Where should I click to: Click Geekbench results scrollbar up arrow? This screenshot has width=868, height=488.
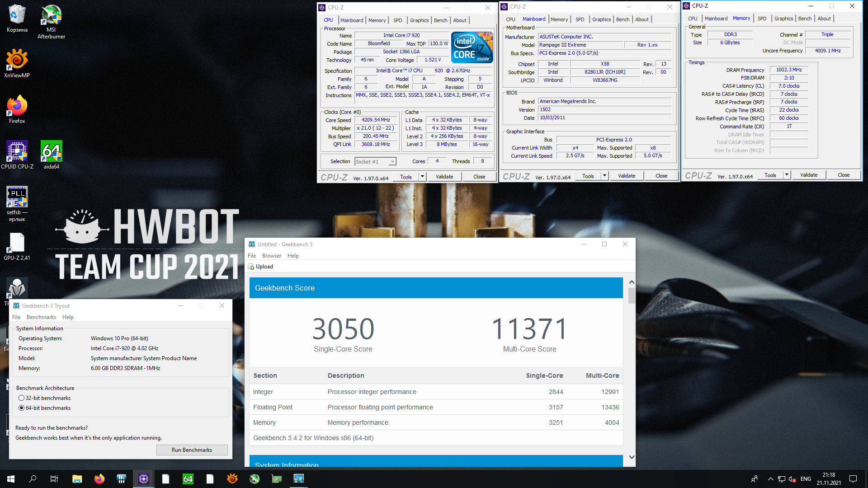click(632, 282)
